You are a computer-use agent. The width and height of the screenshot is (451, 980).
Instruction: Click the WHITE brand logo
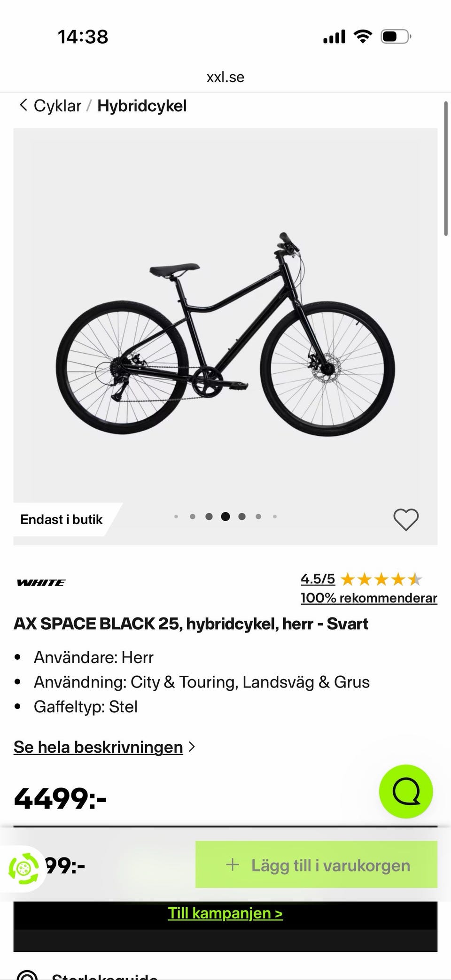[41, 583]
